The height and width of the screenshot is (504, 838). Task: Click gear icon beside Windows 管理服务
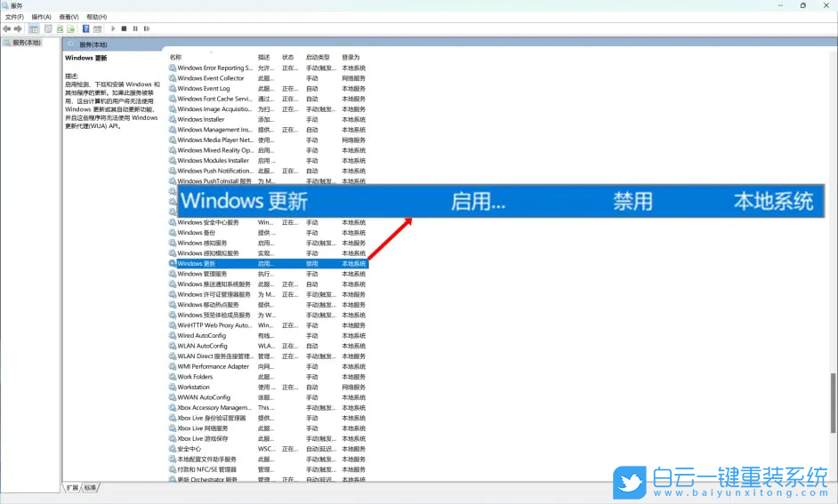coord(173,274)
